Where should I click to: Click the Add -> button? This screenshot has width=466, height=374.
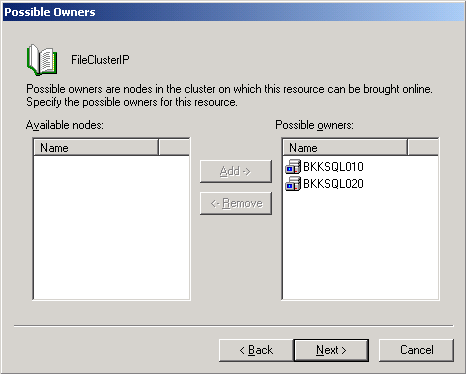[x=236, y=171]
